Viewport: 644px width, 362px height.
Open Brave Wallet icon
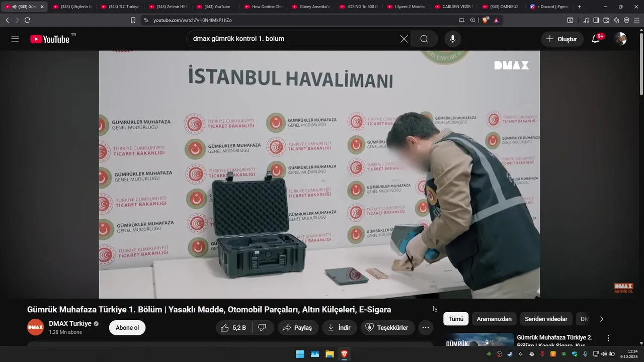pyautogui.click(x=606, y=20)
